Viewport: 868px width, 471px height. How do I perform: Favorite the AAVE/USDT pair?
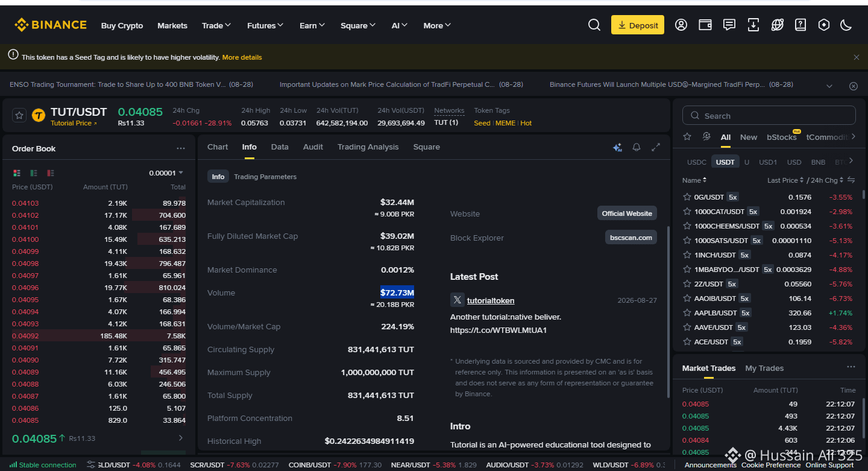[687, 327]
